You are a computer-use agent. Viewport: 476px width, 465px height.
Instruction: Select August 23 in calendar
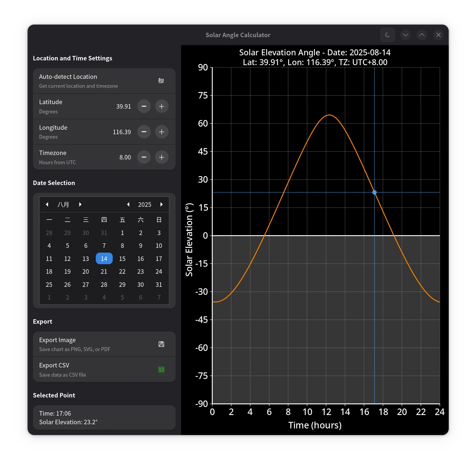(x=141, y=272)
